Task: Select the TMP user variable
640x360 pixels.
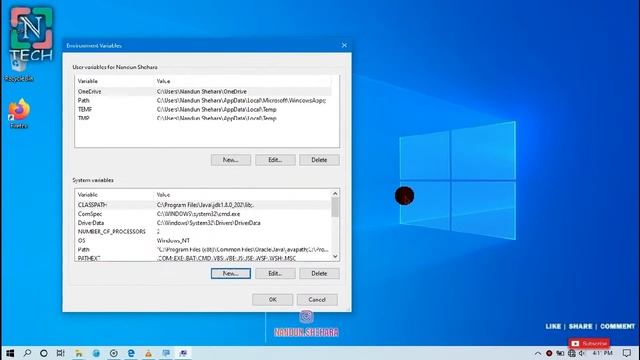Action: pos(204,118)
